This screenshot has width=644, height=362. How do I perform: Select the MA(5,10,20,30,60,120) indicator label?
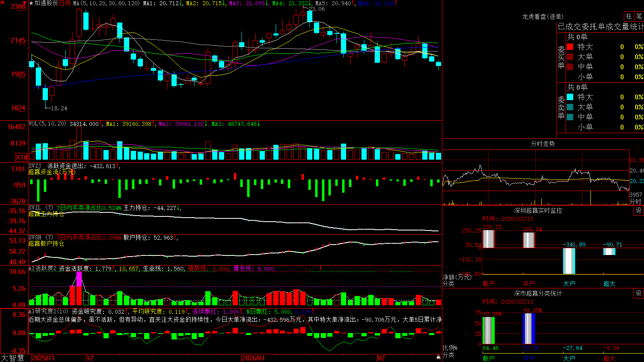click(x=107, y=3)
